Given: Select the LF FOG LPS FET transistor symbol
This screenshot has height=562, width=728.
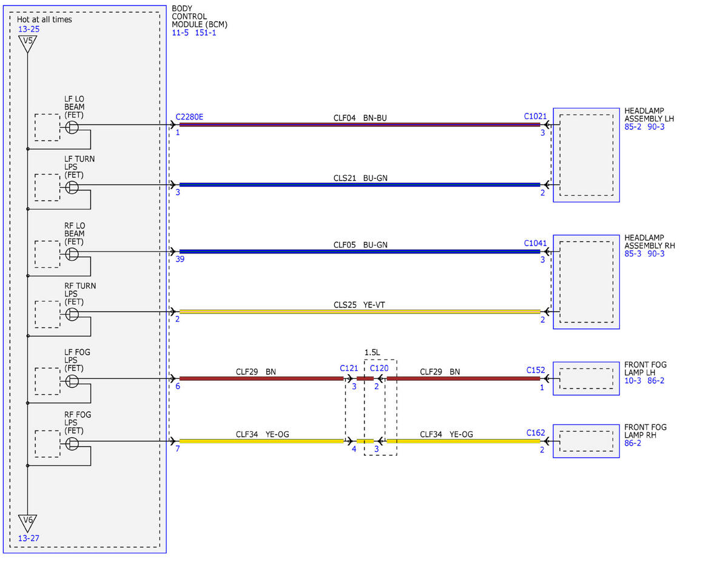Looking at the screenshot, I should [x=72, y=380].
